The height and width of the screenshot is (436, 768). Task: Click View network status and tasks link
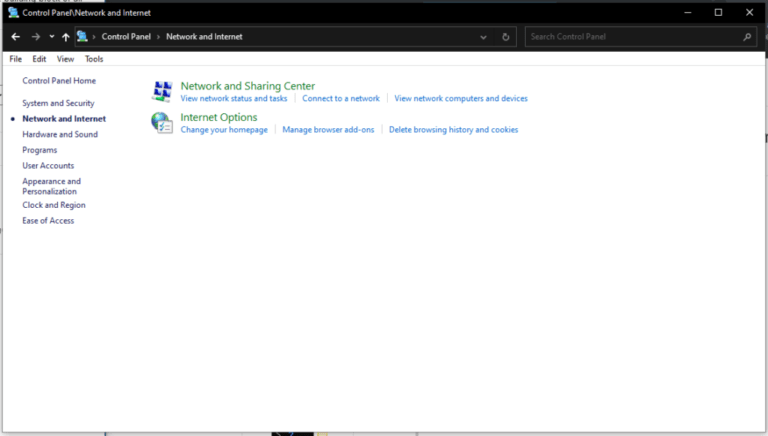point(233,99)
